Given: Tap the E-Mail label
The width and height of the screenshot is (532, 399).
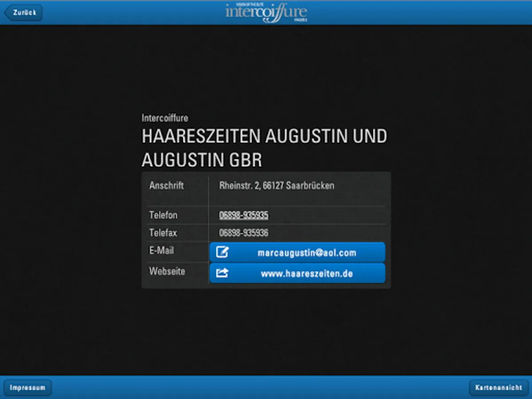Looking at the screenshot, I should click(x=161, y=250).
